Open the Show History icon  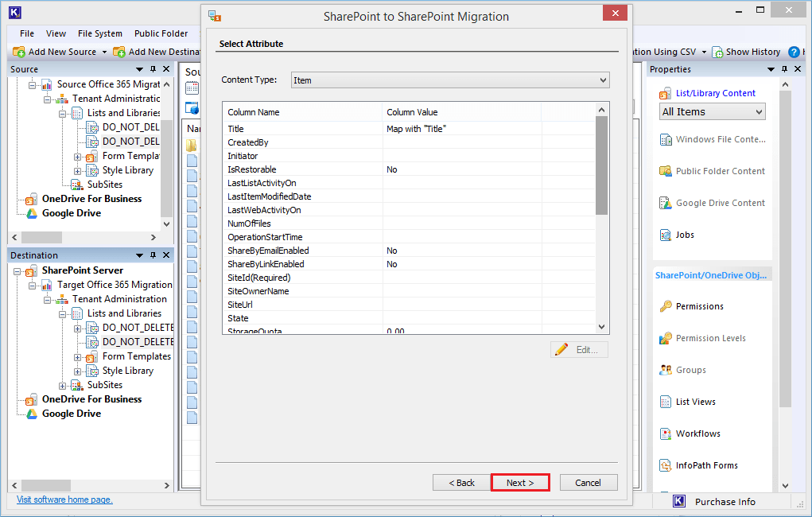point(717,52)
